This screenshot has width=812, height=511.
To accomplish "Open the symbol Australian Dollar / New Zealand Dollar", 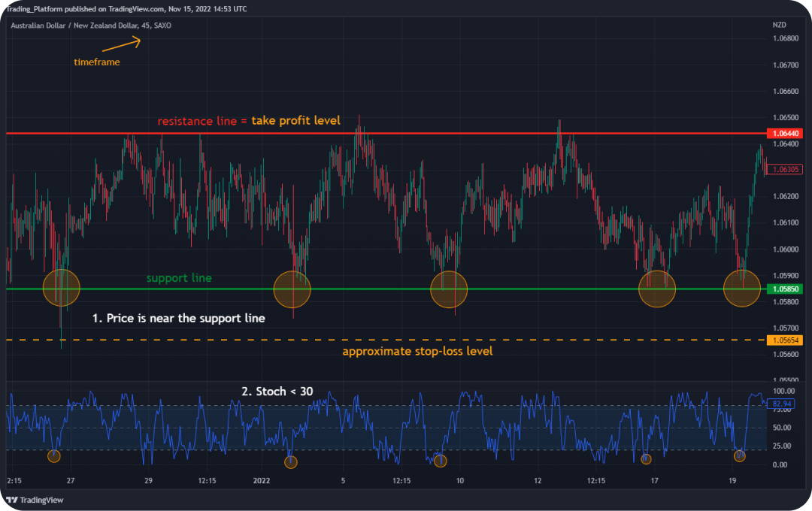I will 74,25.
